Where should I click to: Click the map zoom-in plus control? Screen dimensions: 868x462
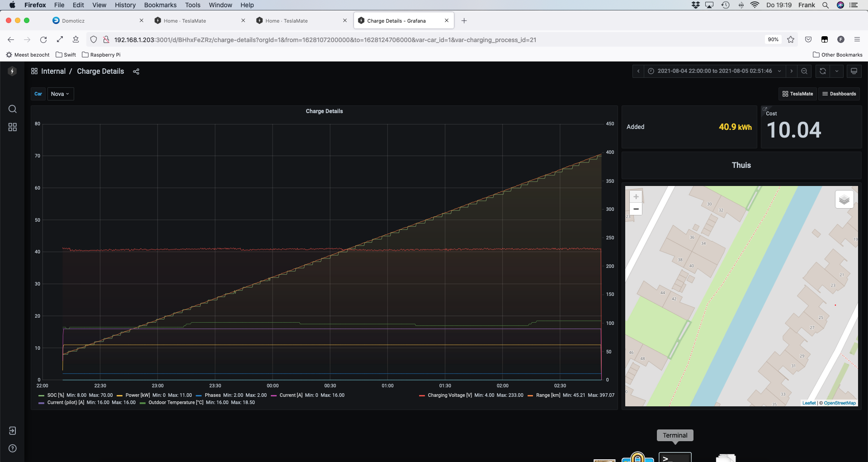[x=636, y=196]
